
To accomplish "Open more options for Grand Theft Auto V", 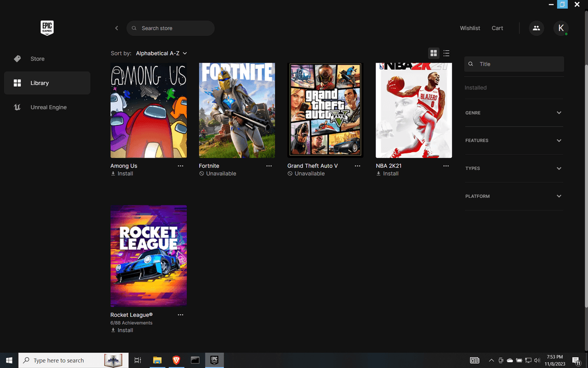I will click(357, 166).
